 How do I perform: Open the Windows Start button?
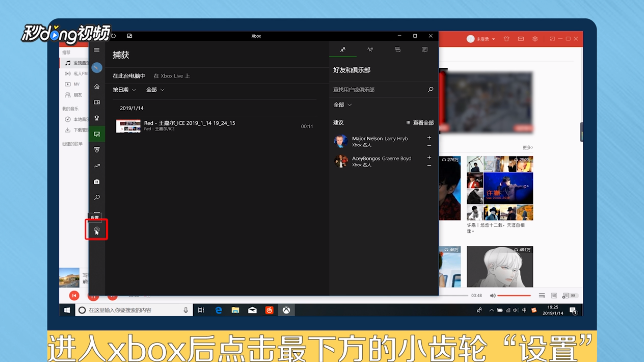[x=67, y=310]
